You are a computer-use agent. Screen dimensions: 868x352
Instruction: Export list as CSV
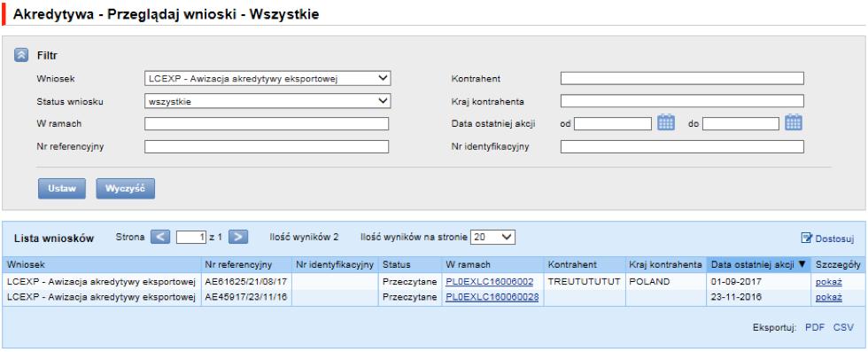843,327
